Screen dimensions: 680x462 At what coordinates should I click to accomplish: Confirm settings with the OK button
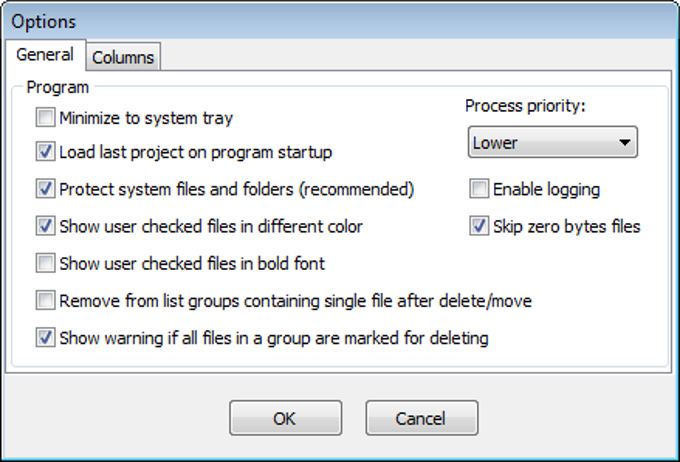tap(285, 419)
